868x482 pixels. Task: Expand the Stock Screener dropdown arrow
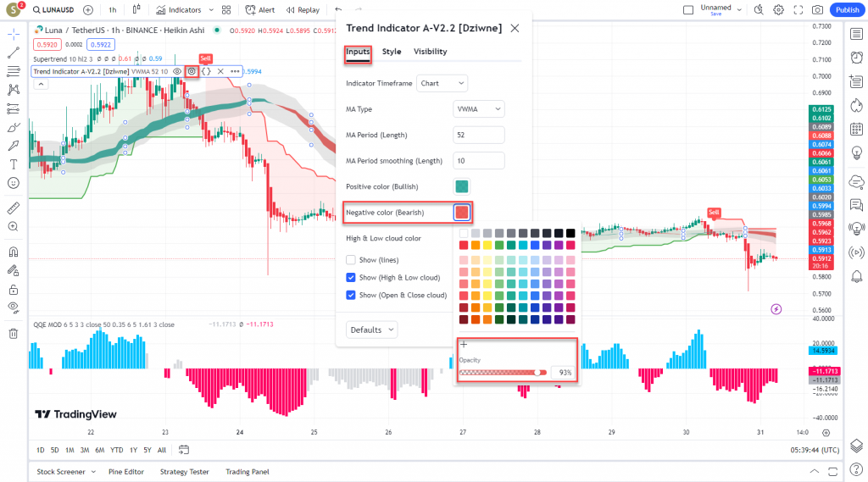tap(93, 472)
